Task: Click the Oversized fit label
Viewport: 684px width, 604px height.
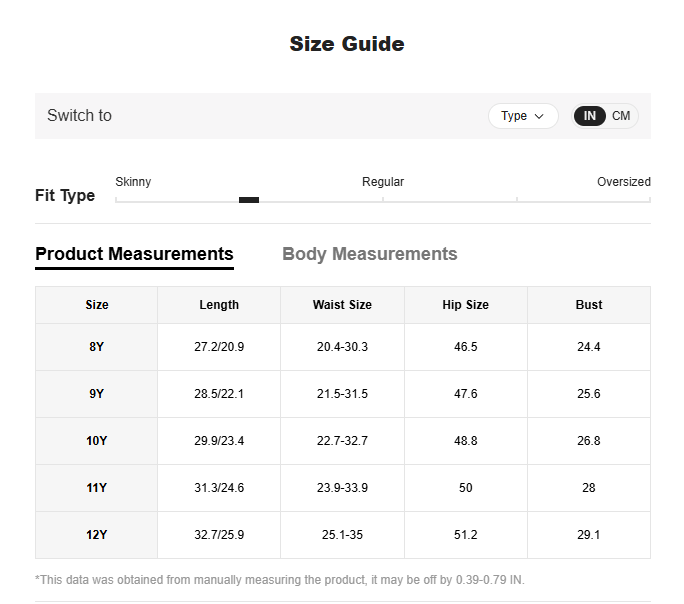Action: tap(623, 181)
